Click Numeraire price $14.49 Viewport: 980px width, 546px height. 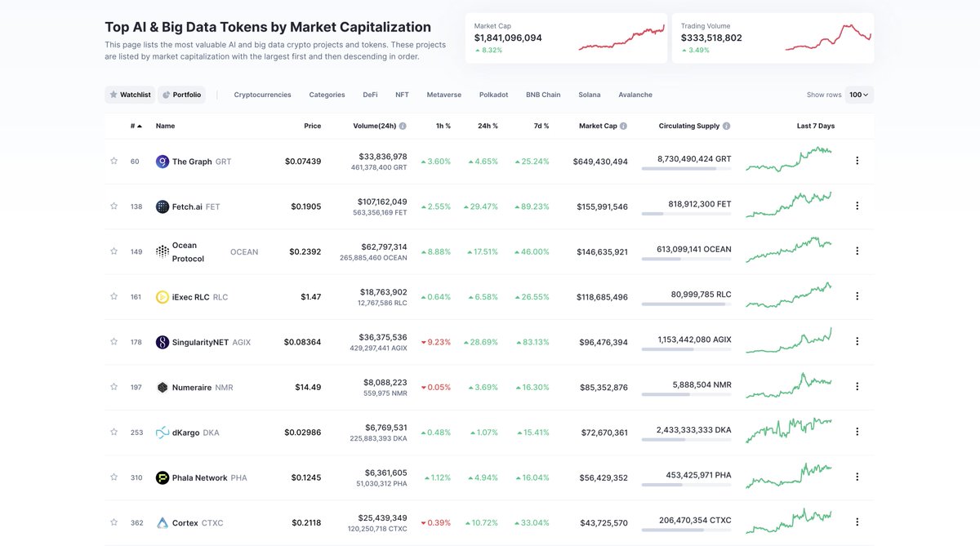click(306, 387)
